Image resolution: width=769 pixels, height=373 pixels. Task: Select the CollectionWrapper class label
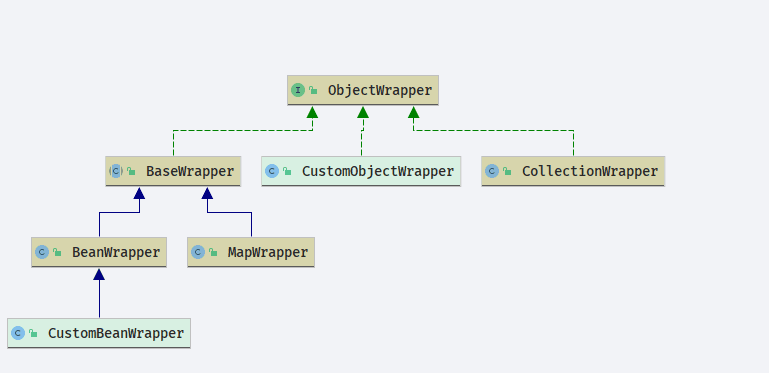(590, 172)
